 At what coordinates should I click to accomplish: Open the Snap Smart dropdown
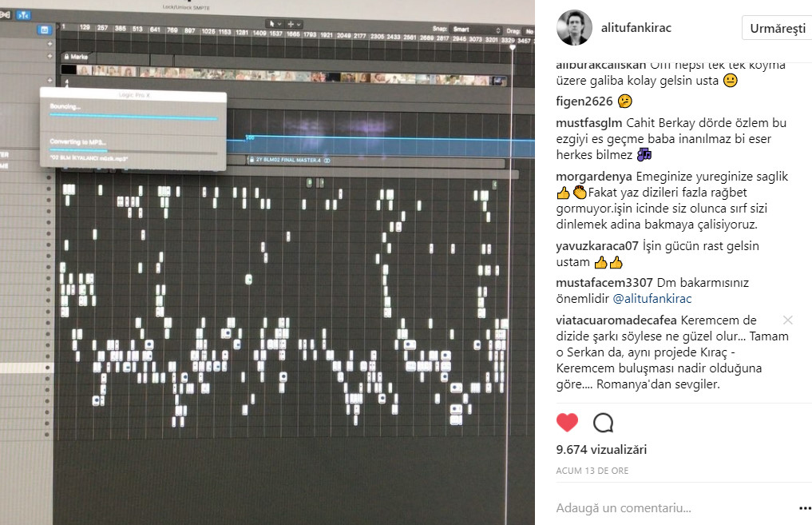476,30
